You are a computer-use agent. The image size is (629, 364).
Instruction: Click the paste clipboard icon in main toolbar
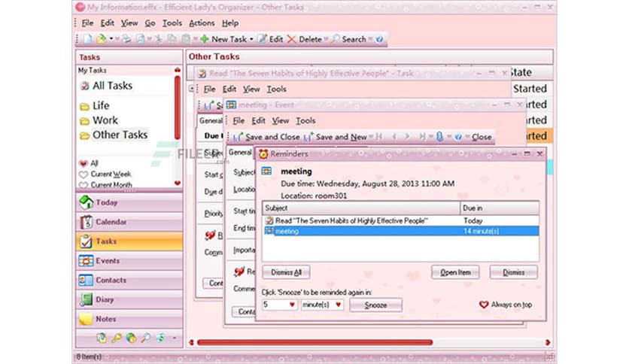click(186, 39)
